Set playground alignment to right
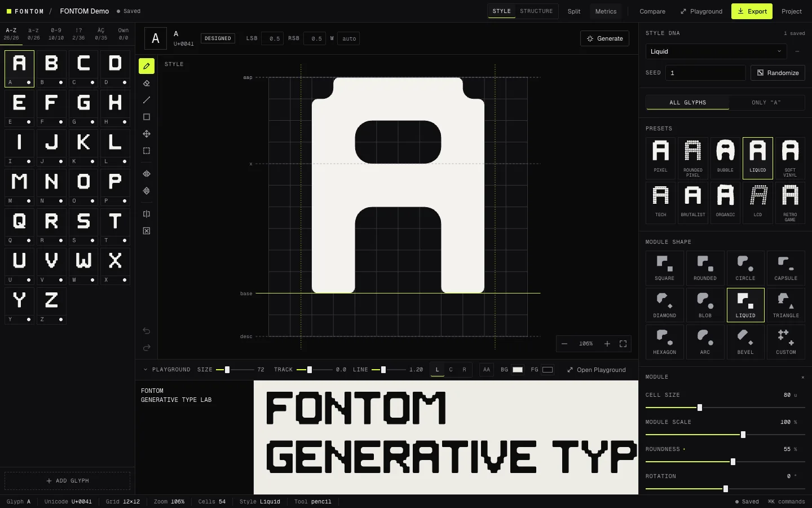The image size is (812, 508). coord(465,370)
